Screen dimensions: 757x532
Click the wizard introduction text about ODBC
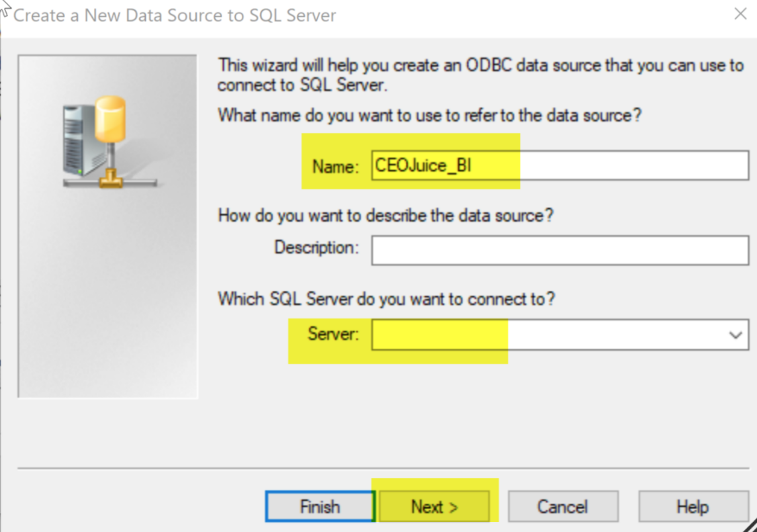click(x=480, y=75)
